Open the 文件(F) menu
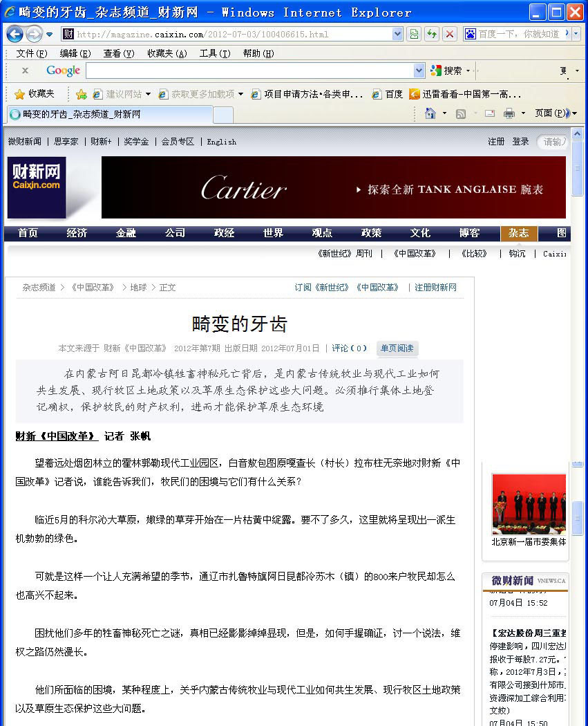588x726 pixels. pos(32,54)
